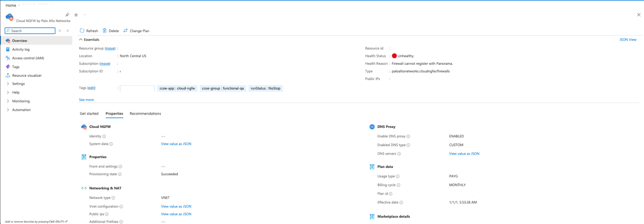Click 'paloaltonetworks.cloudngfw/firewalls' type value
Screen dimensions: 644x224
[421, 71]
